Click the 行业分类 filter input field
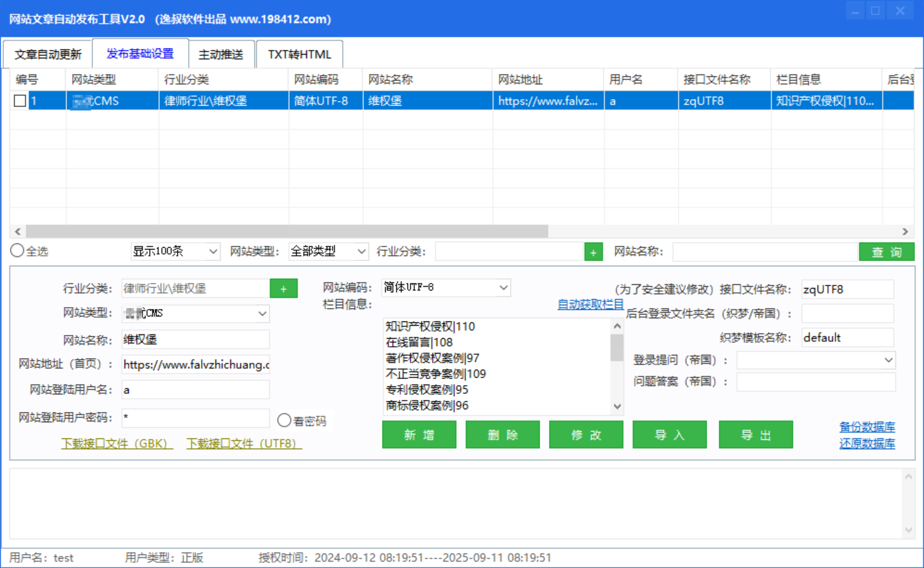The image size is (924, 568). [509, 251]
